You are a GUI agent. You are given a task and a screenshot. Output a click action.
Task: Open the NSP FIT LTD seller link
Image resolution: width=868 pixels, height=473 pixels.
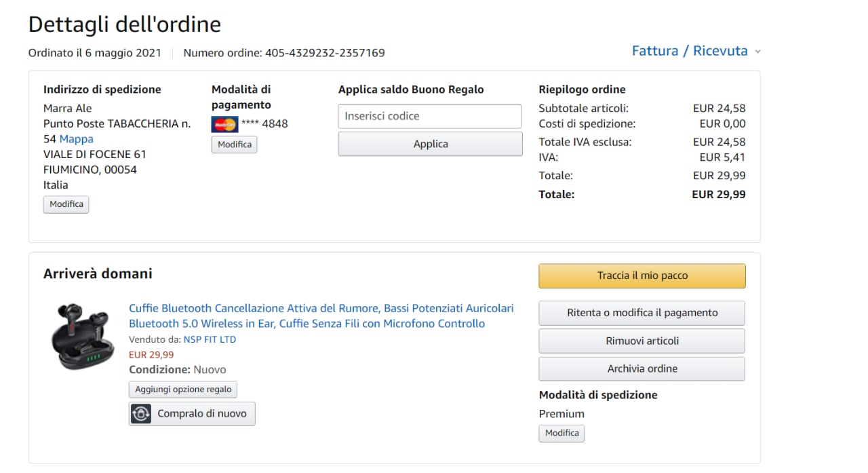(x=210, y=339)
